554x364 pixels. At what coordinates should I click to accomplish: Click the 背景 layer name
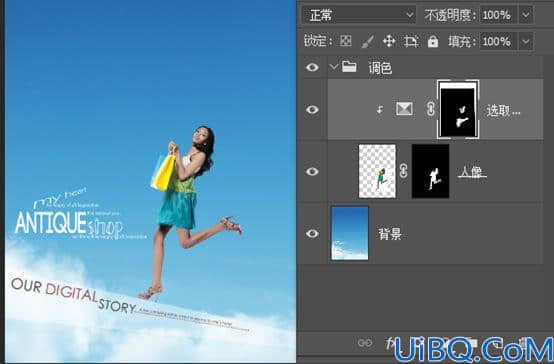390,234
